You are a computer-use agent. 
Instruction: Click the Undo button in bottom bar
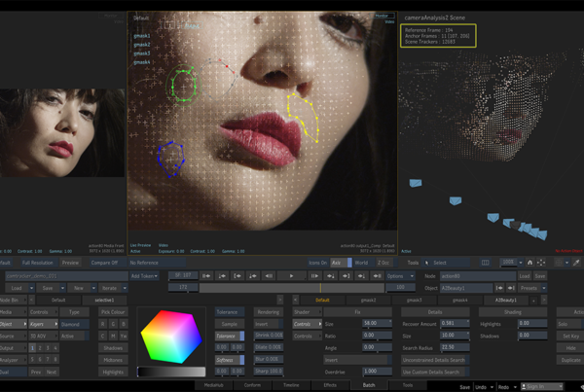click(x=480, y=386)
